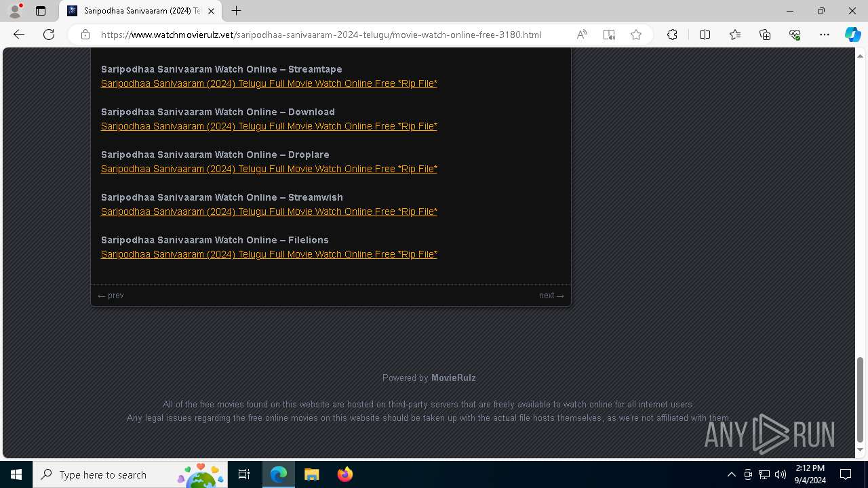This screenshot has width=868, height=488.
Task: Click the page vertical scrollbar thumb
Action: pyautogui.click(x=861, y=399)
